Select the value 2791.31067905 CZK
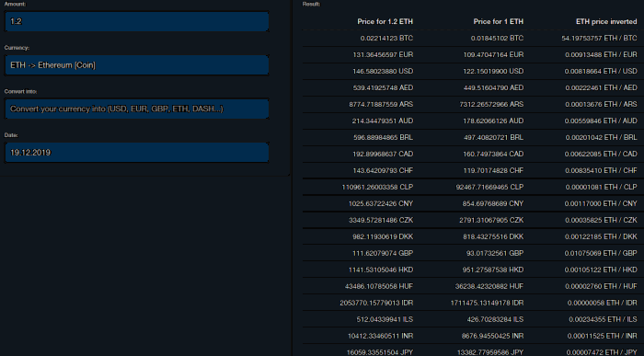The height and width of the screenshot is (356, 644). 491,220
